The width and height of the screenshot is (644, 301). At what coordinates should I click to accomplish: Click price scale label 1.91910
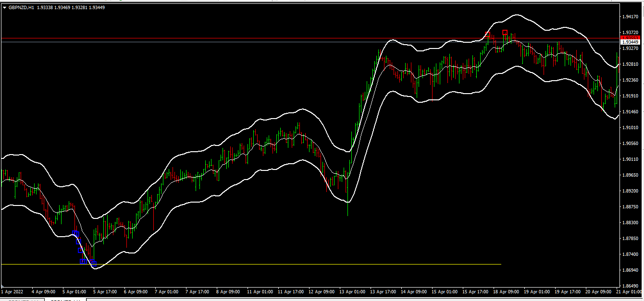pos(630,96)
